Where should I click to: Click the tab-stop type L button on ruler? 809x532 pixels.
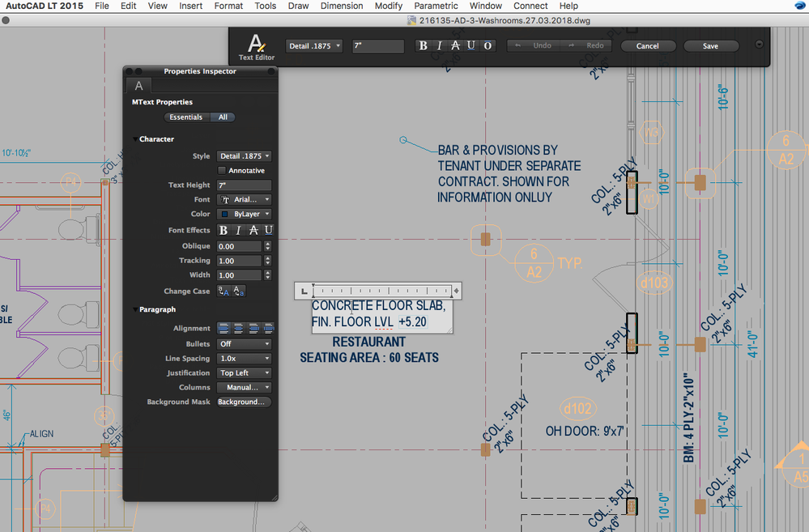(304, 291)
